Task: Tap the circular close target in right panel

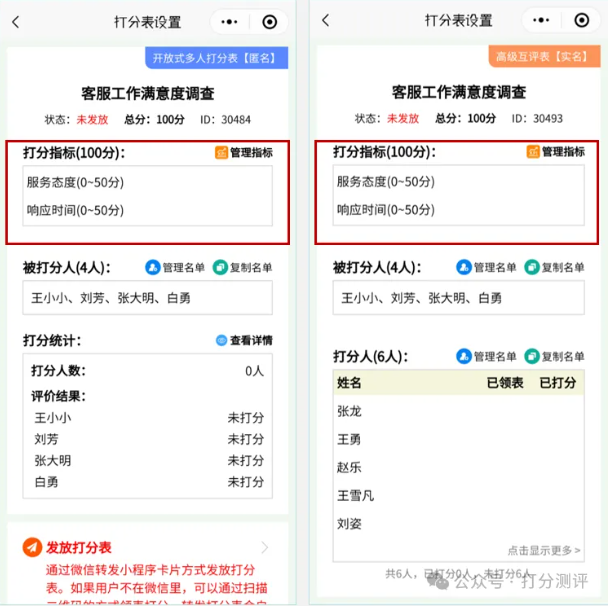Action: pos(582,20)
